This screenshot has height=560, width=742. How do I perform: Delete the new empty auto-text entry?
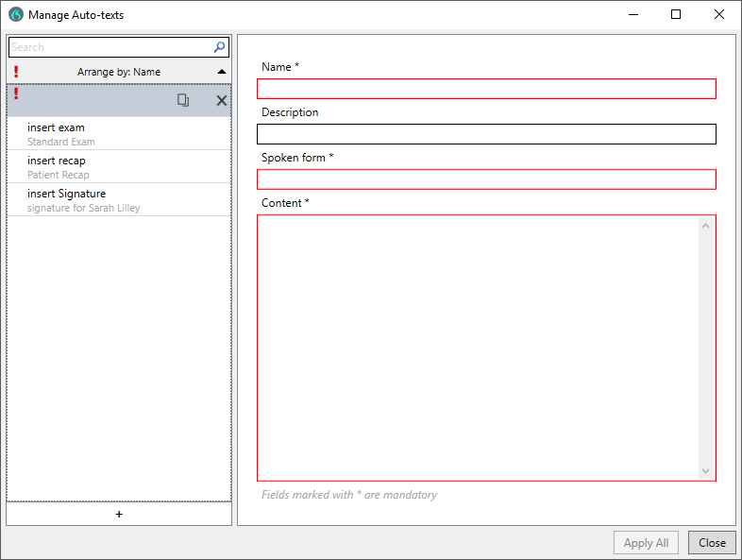pyautogui.click(x=222, y=100)
